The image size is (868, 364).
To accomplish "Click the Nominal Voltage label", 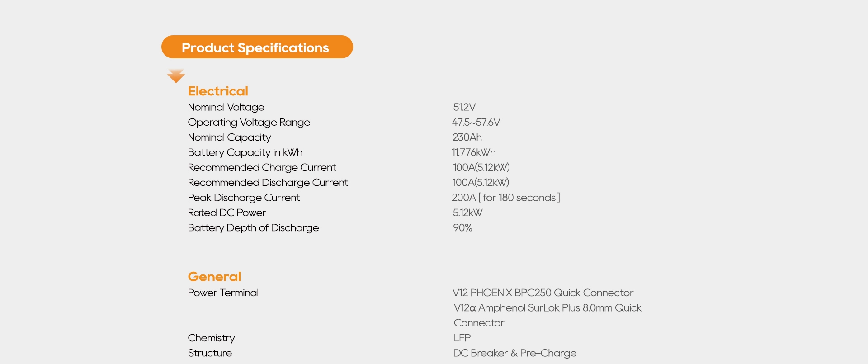I will tap(226, 107).
